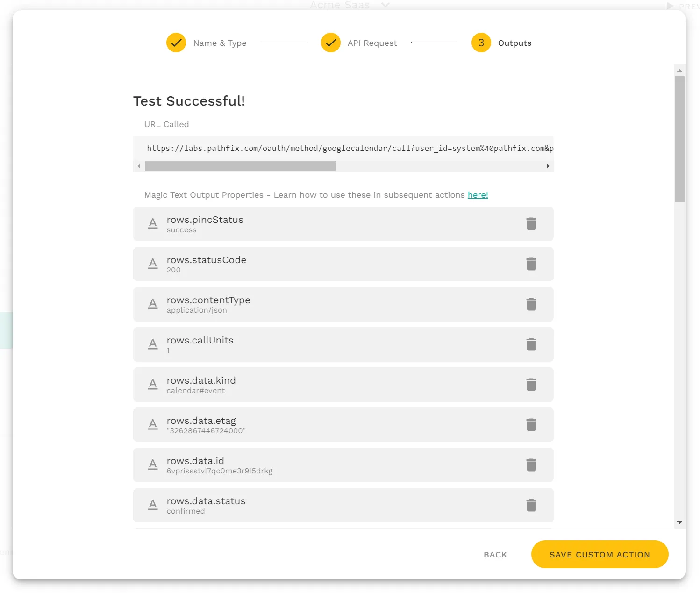The height and width of the screenshot is (593, 700).
Task: Click the 'Test Successful!' heading
Action: click(189, 101)
